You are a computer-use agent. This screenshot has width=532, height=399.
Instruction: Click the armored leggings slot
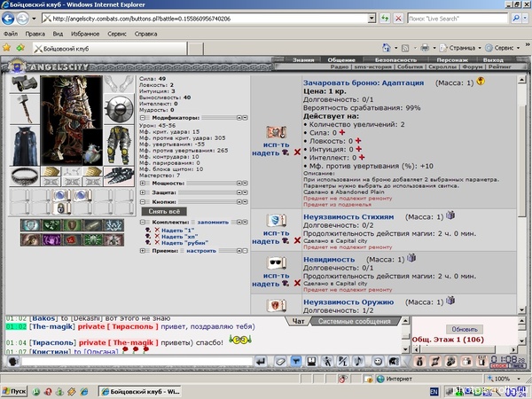[x=119, y=145]
